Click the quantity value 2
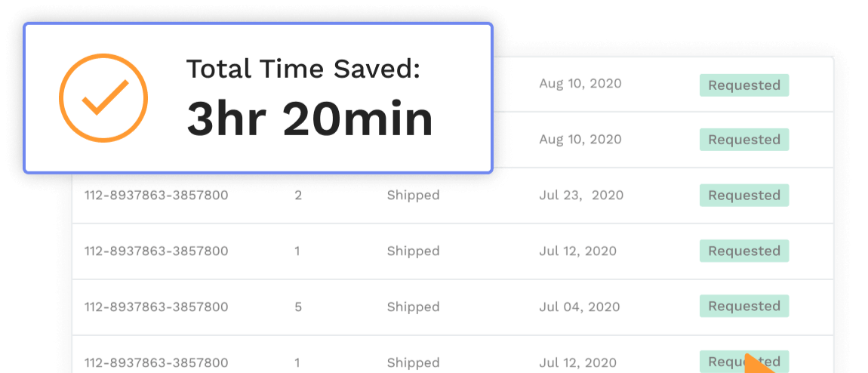868x373 pixels. pyautogui.click(x=298, y=196)
